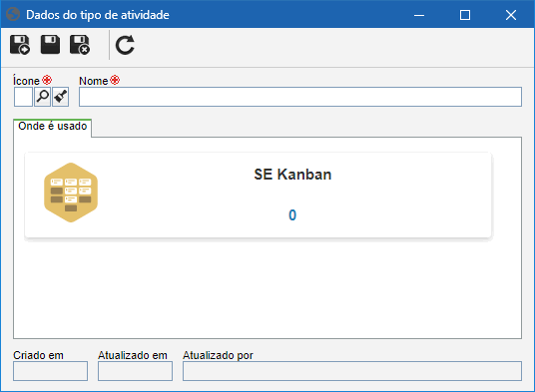Select the empty Ícone preview box
This screenshot has width=535, height=392.
coord(23,97)
